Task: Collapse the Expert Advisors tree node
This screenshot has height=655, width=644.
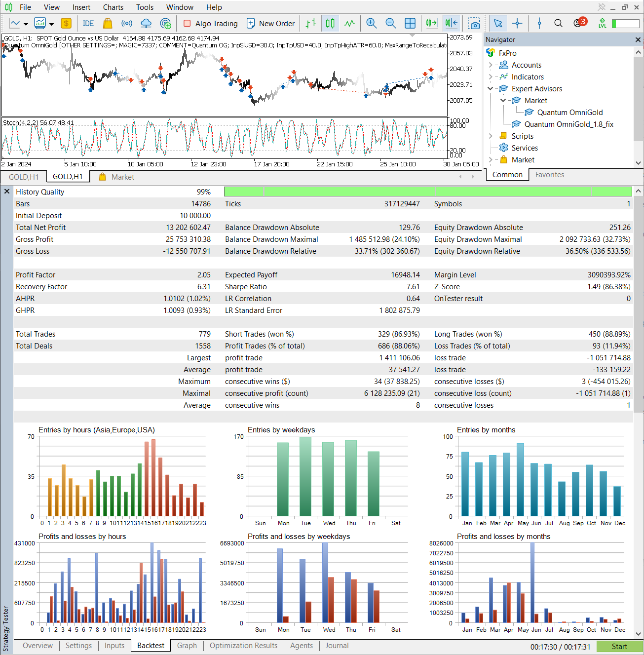Action: point(490,88)
